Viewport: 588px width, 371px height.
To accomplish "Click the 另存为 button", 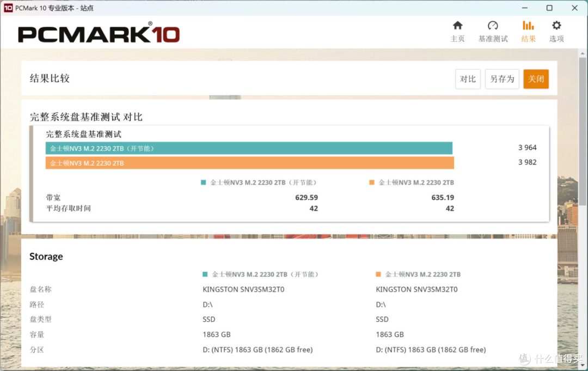I will coord(502,79).
